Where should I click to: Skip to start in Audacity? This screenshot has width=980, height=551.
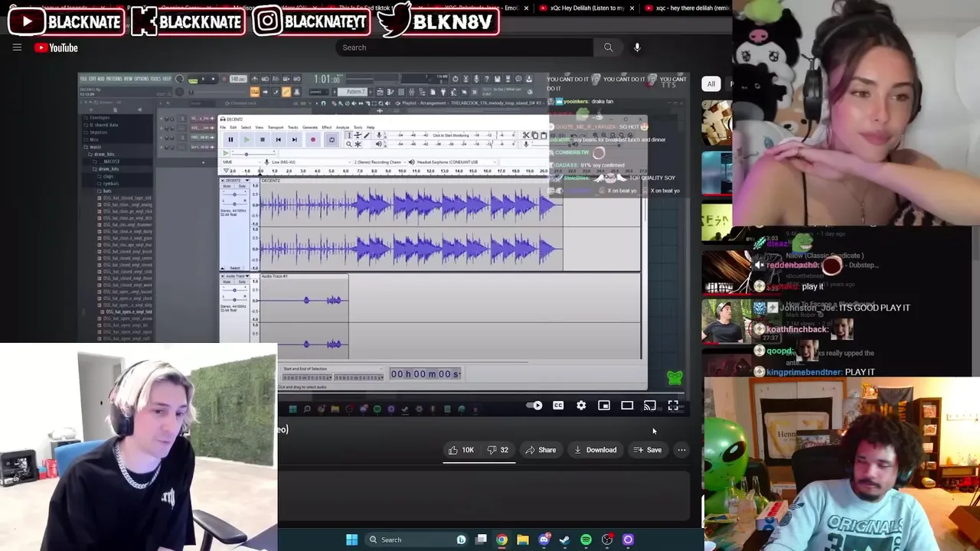click(279, 139)
